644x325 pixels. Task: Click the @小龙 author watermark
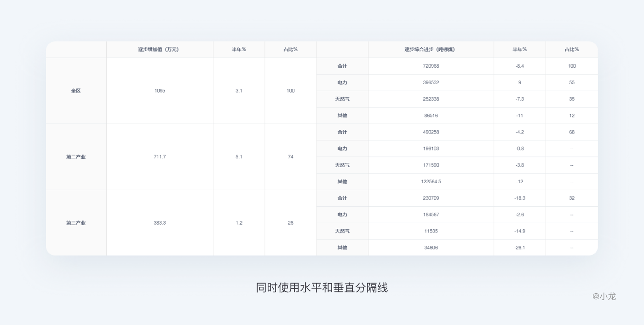(x=604, y=296)
